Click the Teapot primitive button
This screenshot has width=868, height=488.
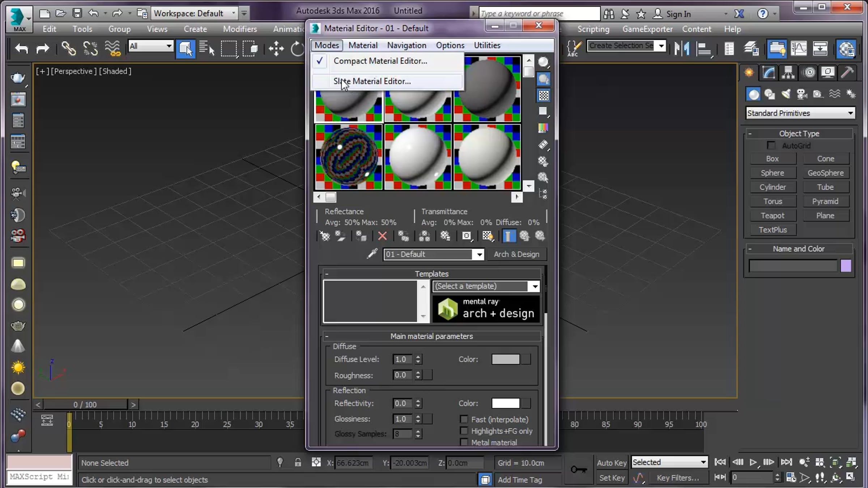pos(772,215)
